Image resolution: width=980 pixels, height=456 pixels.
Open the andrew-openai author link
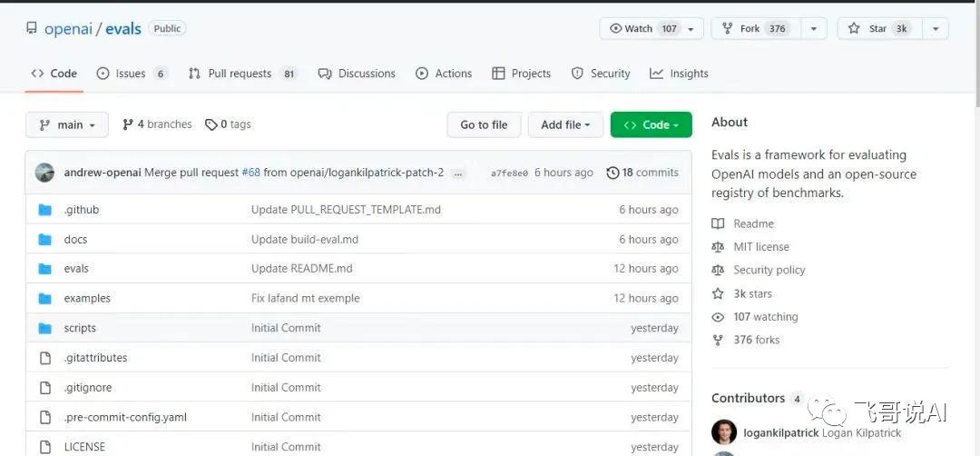pos(103,173)
